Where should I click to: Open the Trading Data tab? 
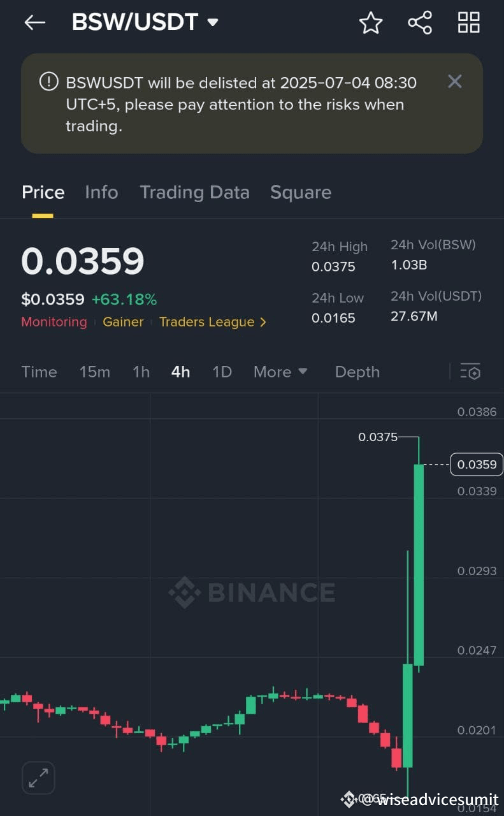194,193
